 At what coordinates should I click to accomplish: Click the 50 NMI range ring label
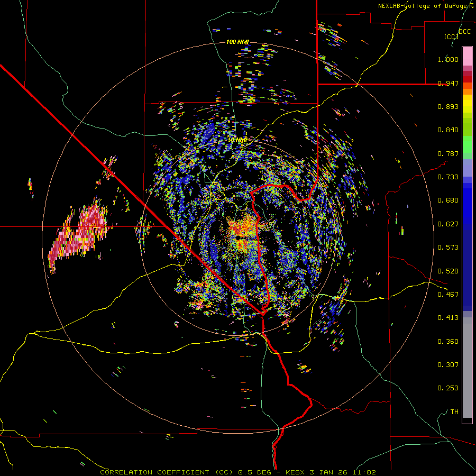coord(237,140)
